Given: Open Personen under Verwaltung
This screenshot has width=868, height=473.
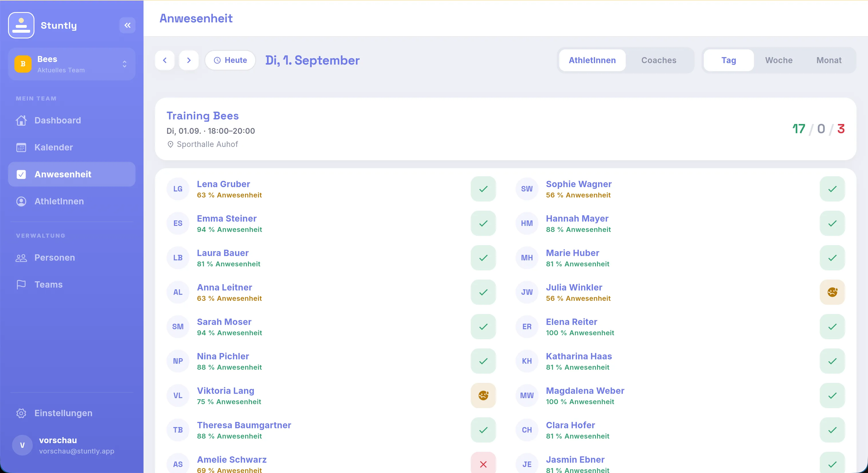Looking at the screenshot, I should pyautogui.click(x=72, y=257).
